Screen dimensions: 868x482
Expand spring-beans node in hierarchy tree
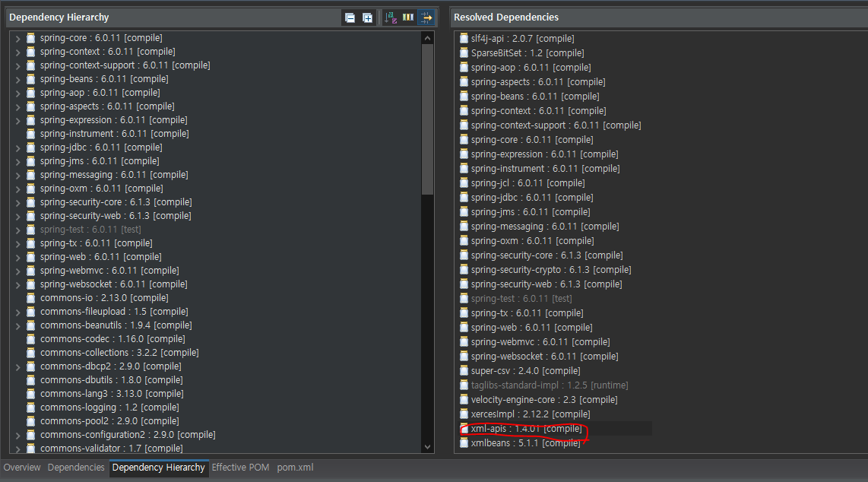pyautogui.click(x=17, y=79)
